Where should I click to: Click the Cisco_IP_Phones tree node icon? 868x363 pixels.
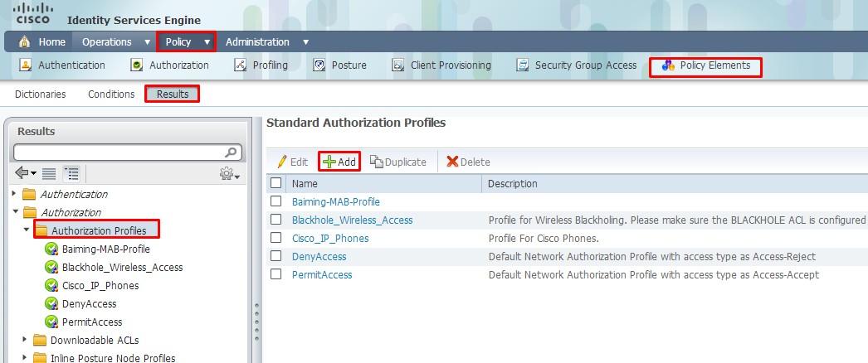(51, 286)
